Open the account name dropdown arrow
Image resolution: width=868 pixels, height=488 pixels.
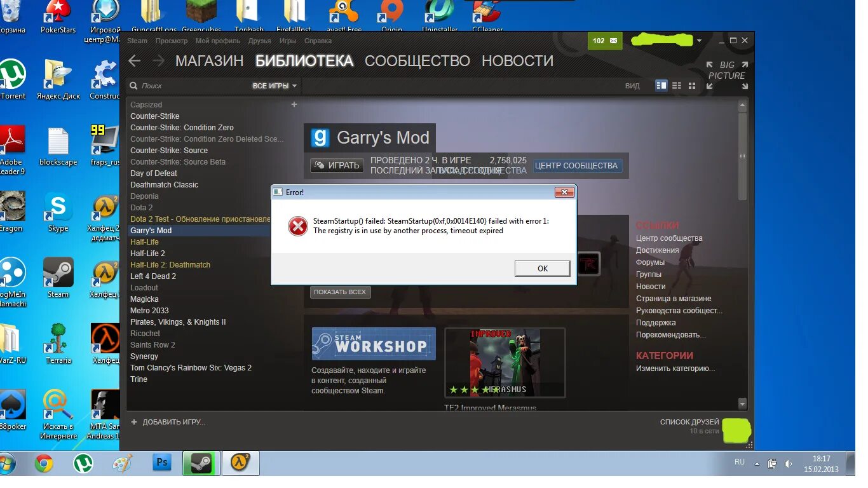(x=700, y=41)
